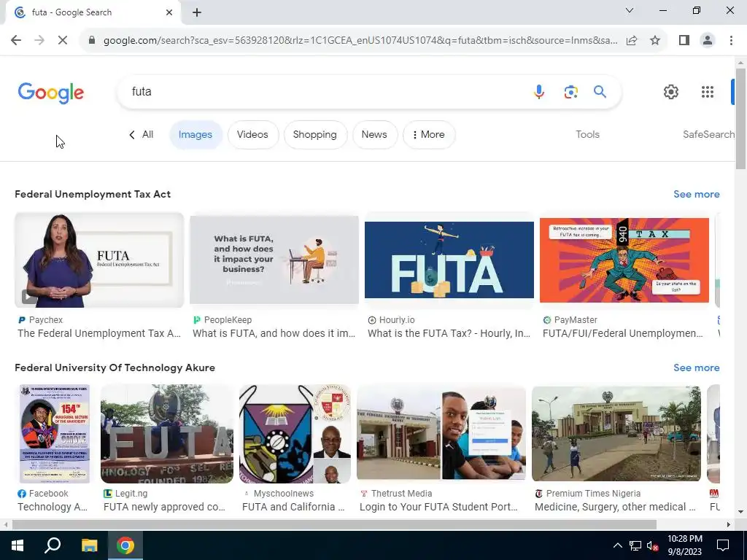The image size is (747, 560).
Task: Go back with the browser back arrow
Action: [x=16, y=40]
